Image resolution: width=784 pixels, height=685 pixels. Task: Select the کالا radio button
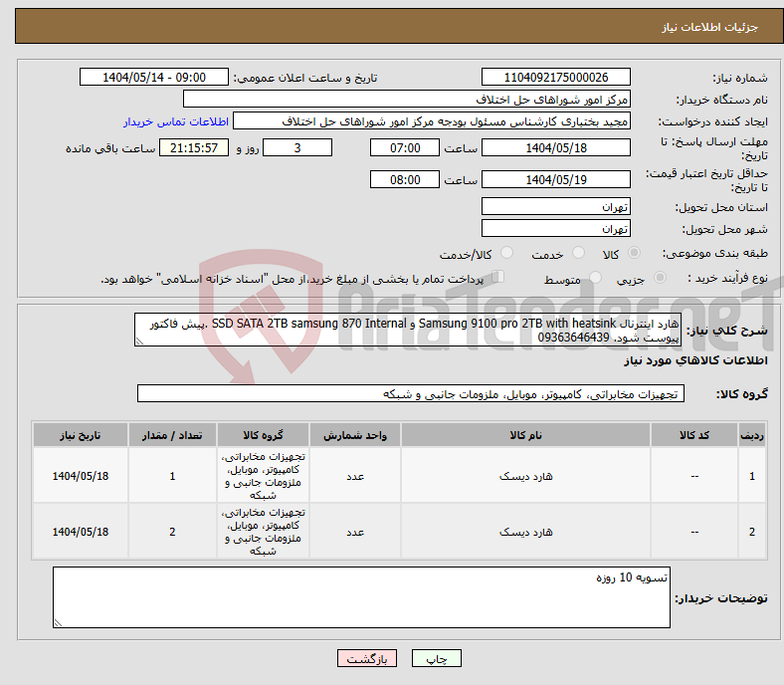point(634,253)
